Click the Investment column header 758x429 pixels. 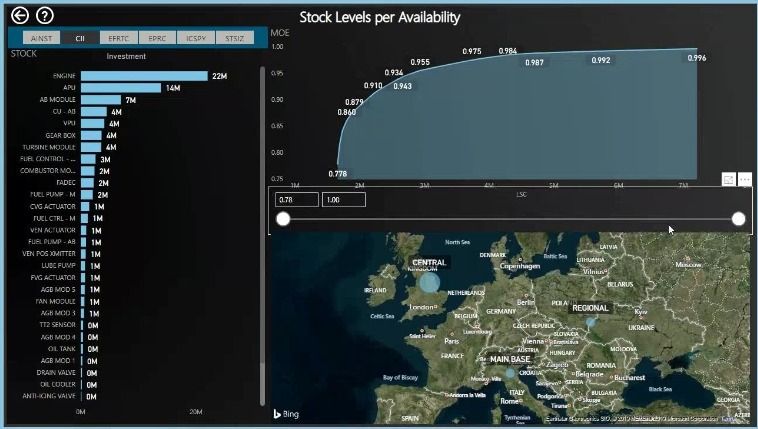coord(126,56)
